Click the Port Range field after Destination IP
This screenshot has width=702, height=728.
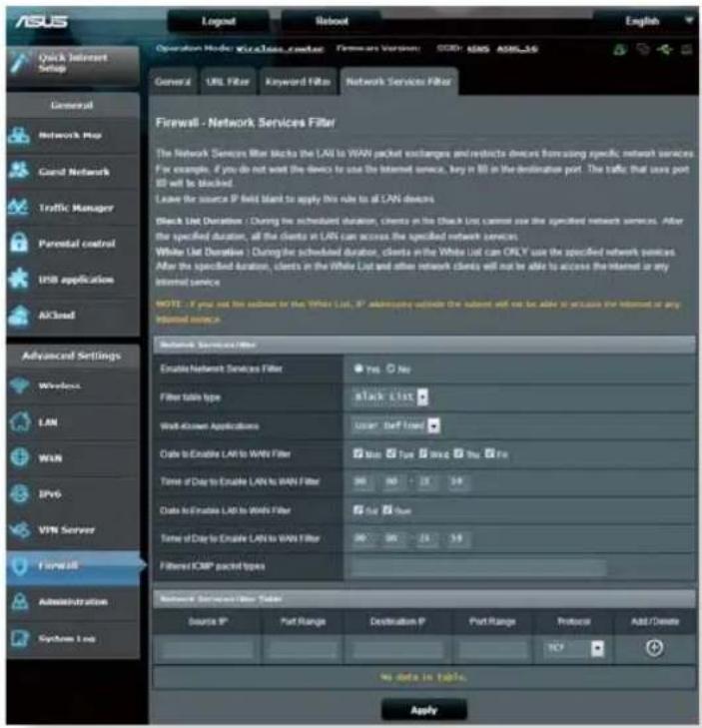click(493, 648)
